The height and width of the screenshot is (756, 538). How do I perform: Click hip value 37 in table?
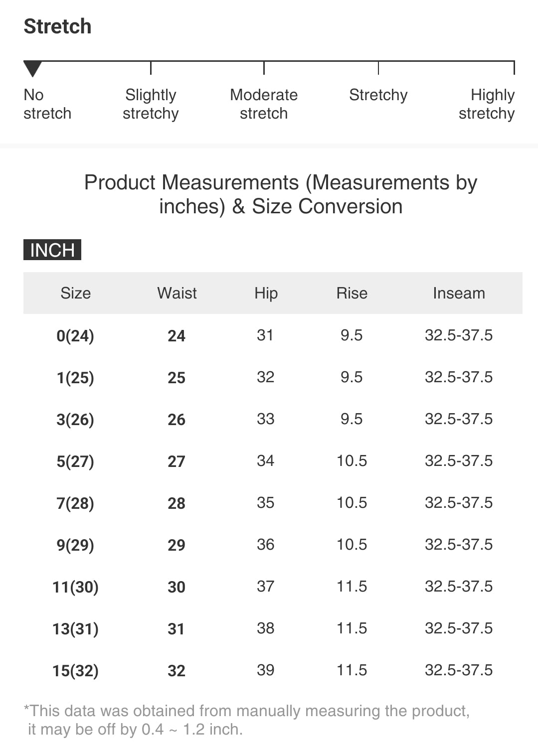pos(266,587)
